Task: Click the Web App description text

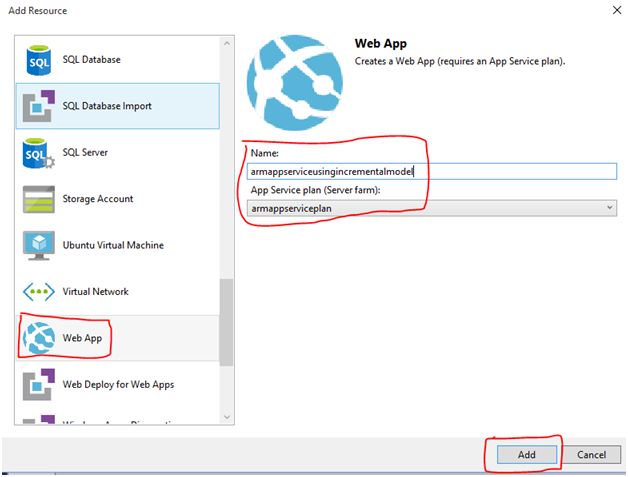Action: click(460, 61)
